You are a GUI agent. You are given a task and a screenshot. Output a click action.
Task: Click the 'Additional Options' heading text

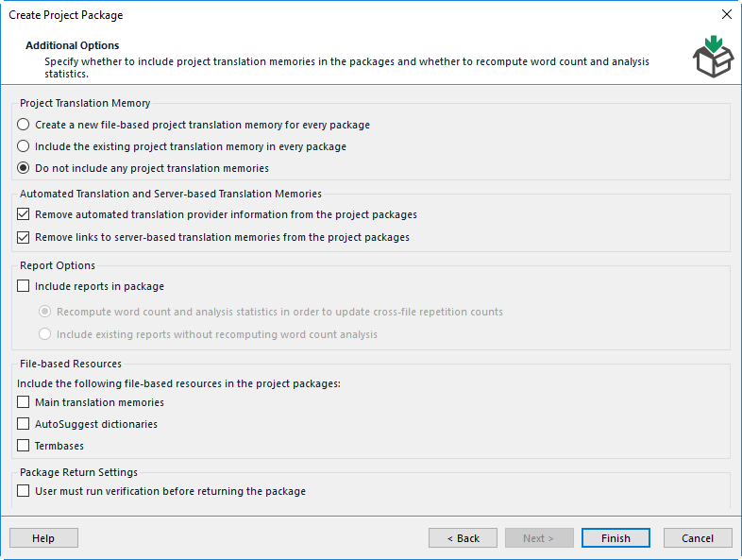coord(73,45)
